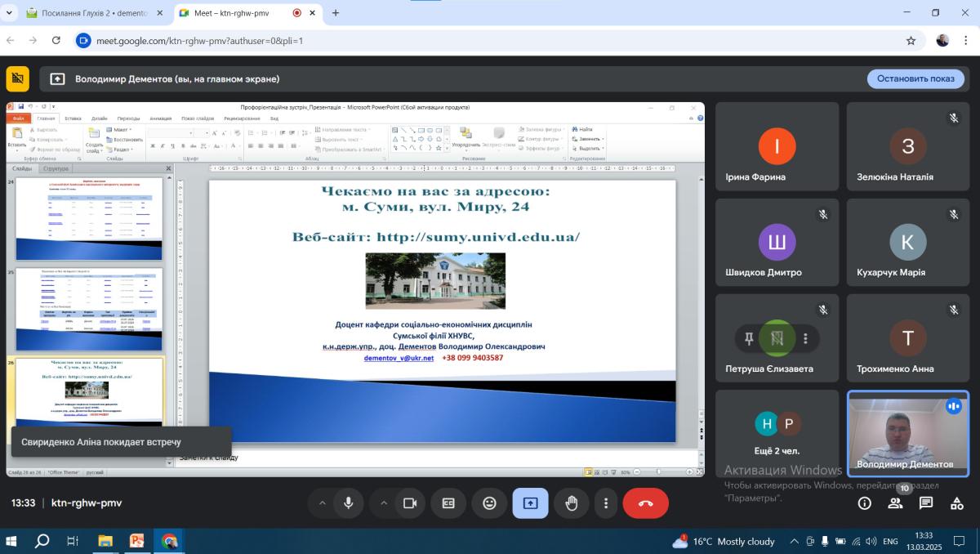Toggle the microphone on or off
The image size is (980, 554).
pos(349,503)
